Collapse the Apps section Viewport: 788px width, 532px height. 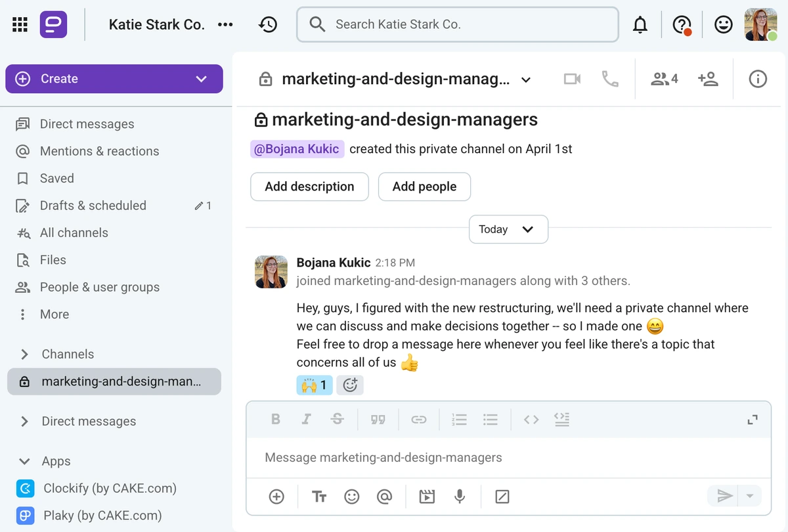click(25, 462)
